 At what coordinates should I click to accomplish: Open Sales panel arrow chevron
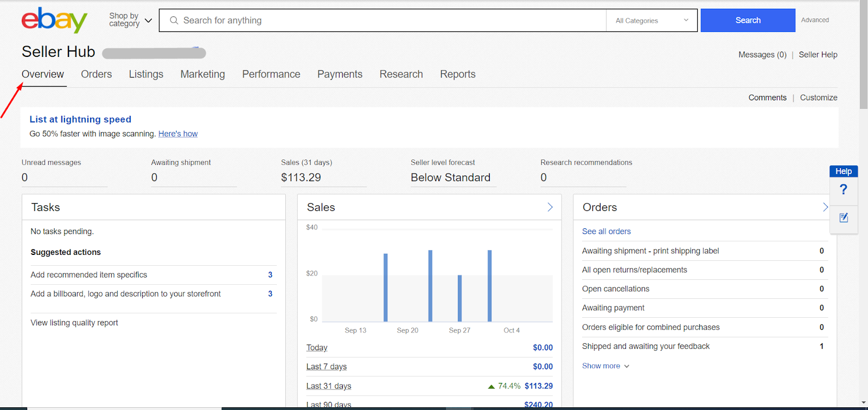[x=550, y=207]
